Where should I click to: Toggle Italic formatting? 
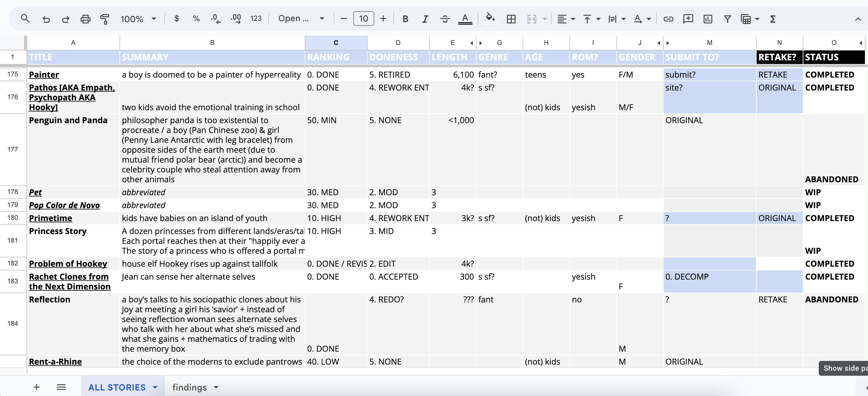[x=425, y=19]
